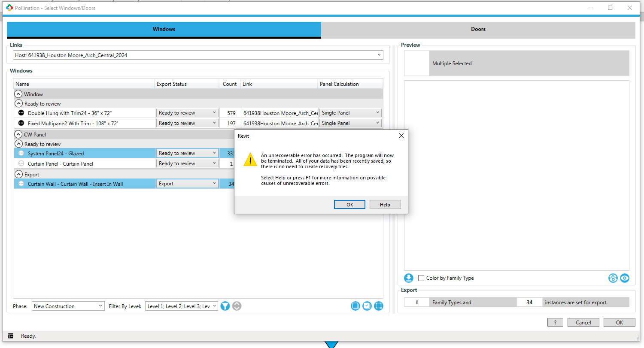Enable Color by Family Type checkbox
This screenshot has width=644, height=348.
pos(421,278)
